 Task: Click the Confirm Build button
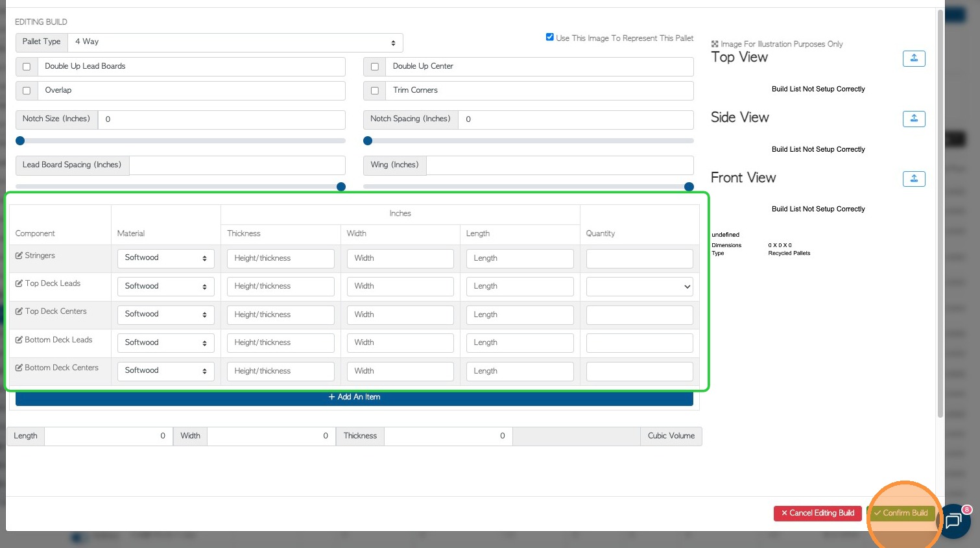tap(901, 513)
